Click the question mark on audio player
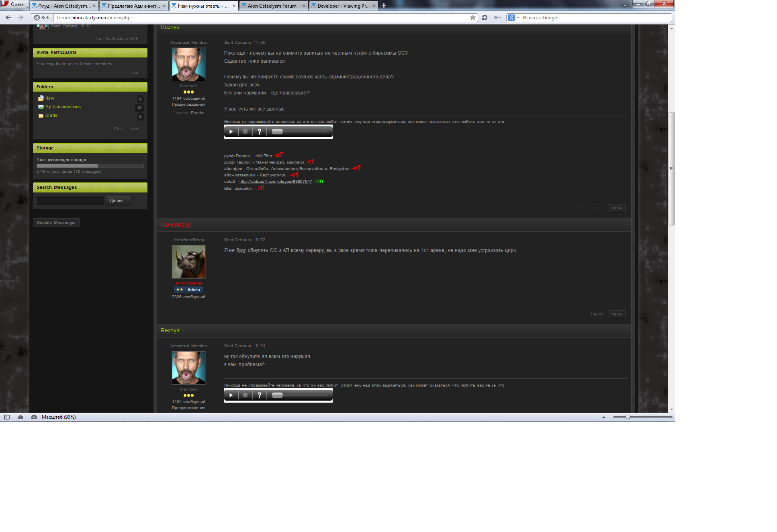 260,132
